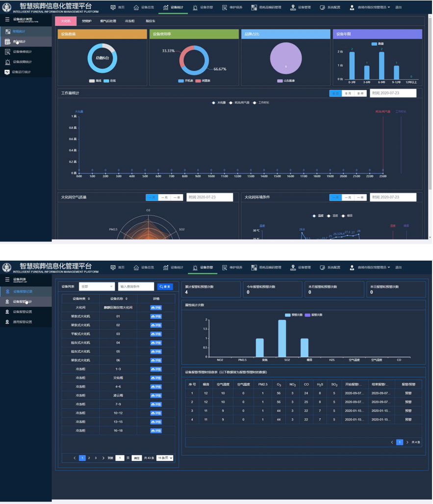Switch 工作量统计 range to 本月
Image resolution: width=433 pixels, height=504 pixels.
tap(348, 93)
